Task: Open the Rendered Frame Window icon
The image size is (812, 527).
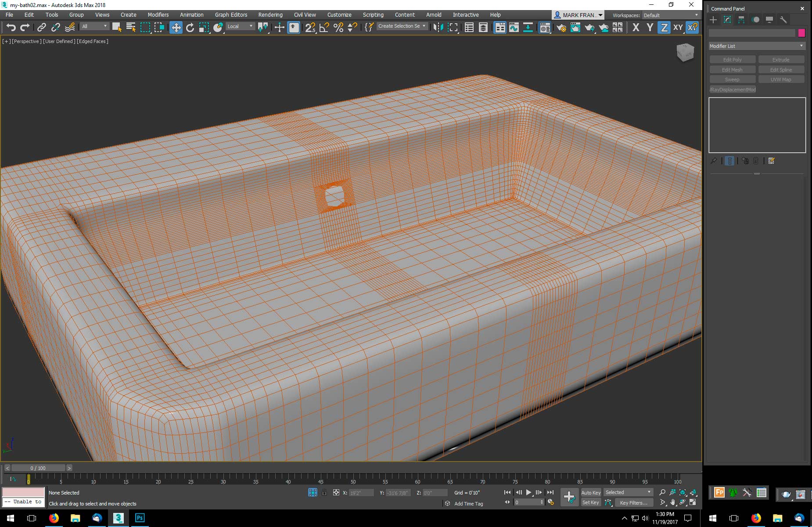Action: (575, 27)
